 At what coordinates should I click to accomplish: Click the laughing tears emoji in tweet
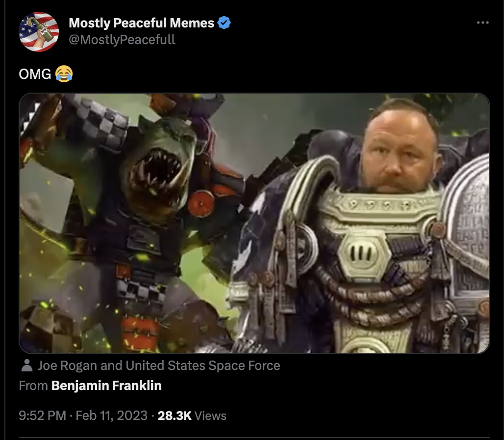pyautogui.click(x=64, y=74)
